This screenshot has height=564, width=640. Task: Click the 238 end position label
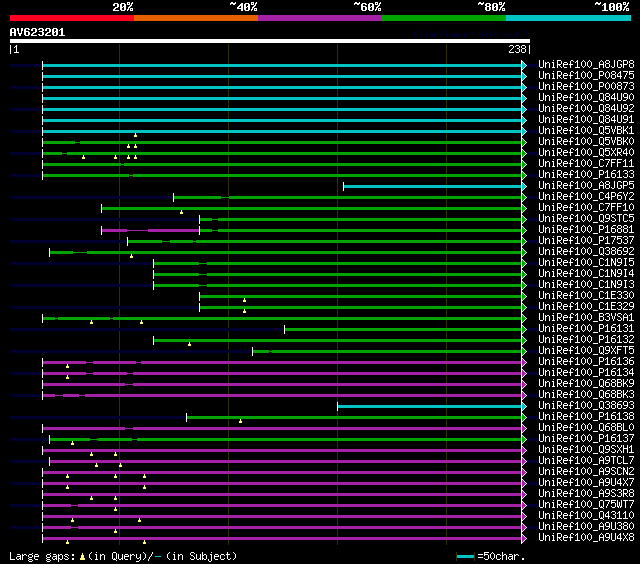point(517,49)
